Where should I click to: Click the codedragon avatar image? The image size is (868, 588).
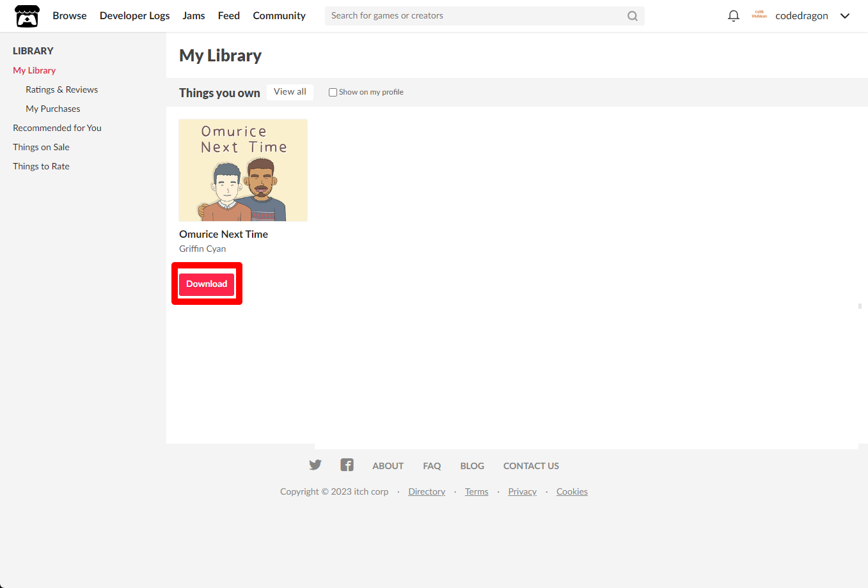(759, 15)
